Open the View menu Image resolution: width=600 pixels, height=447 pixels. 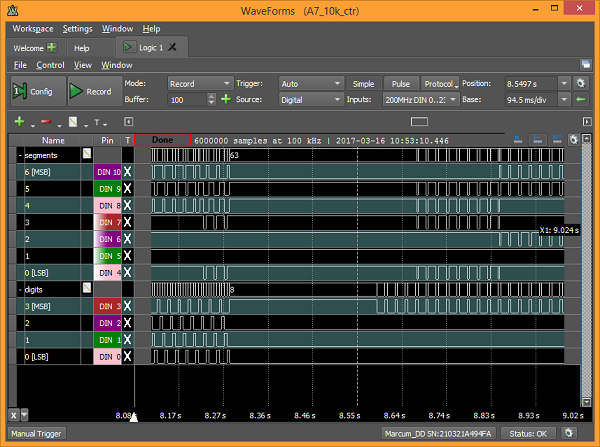83,65
